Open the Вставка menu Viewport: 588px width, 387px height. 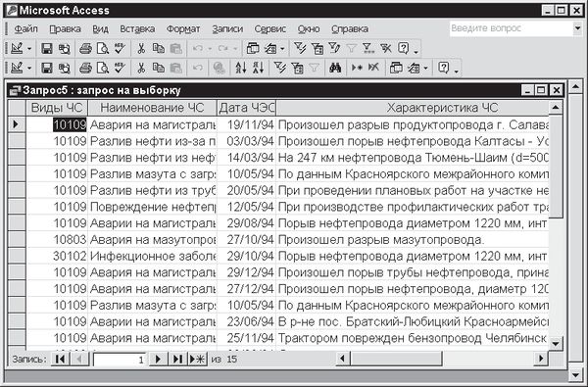point(137,28)
